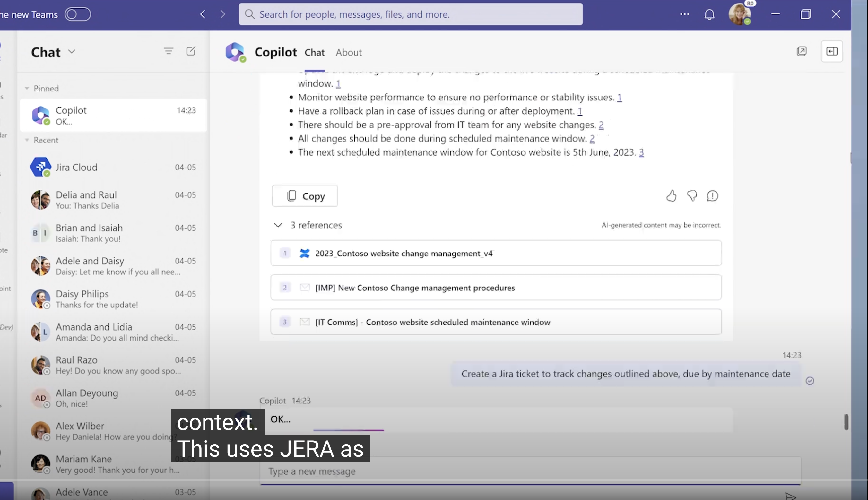Toggle the new Teams switch

click(x=78, y=14)
